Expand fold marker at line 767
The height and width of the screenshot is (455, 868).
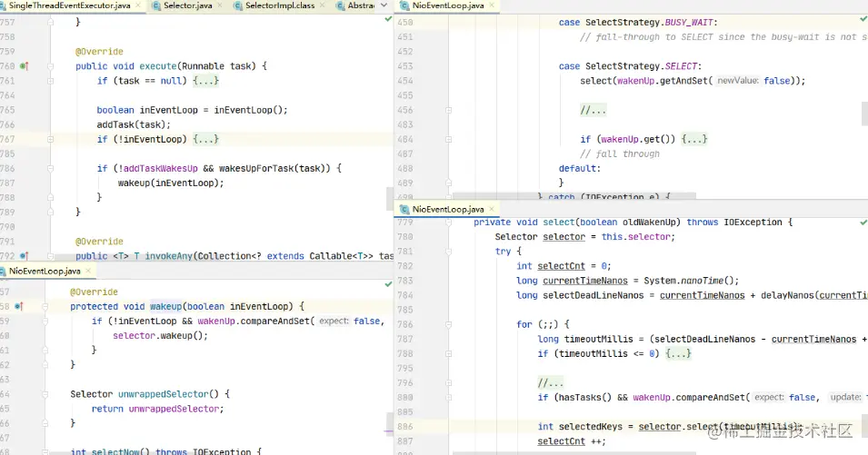tap(50, 139)
